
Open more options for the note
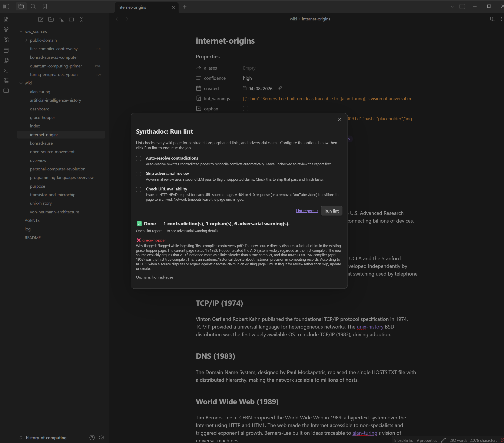pos(501,19)
